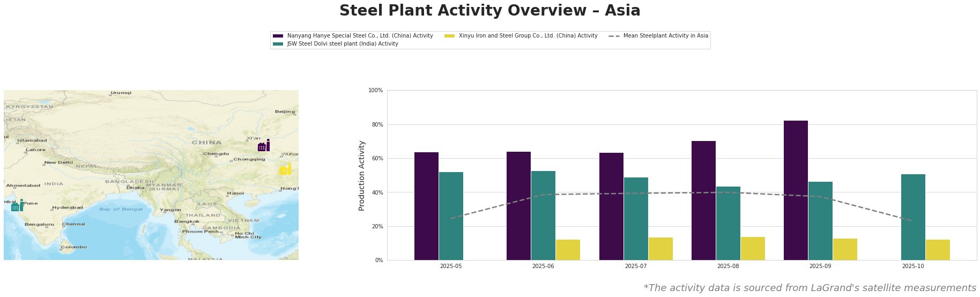980x297 pixels.
Task: Click the Steel Plant Activity Overview title
Action: click(489, 11)
